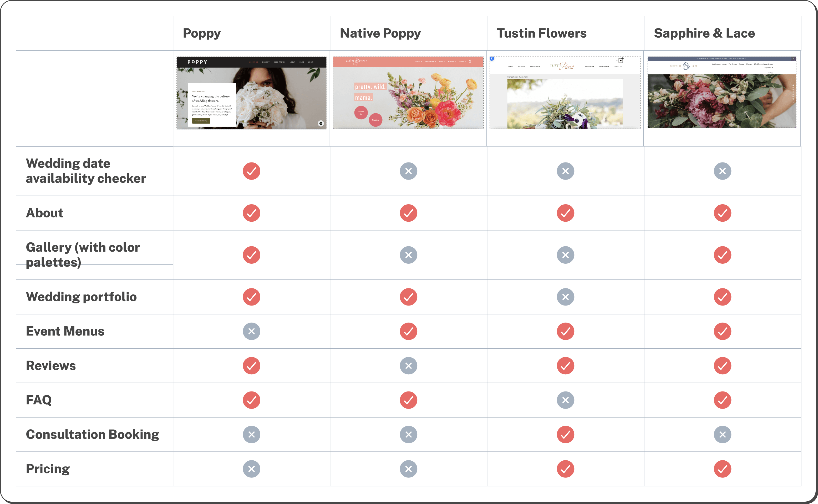This screenshot has height=504, width=818.
Task: Expand the Flowers + menu in the Native Poppy header
Action: coord(418,62)
